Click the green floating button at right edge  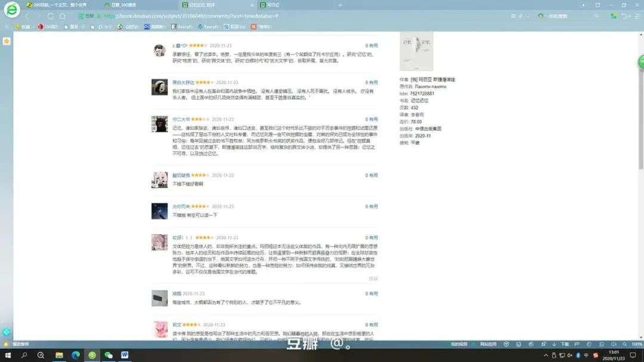640,63
